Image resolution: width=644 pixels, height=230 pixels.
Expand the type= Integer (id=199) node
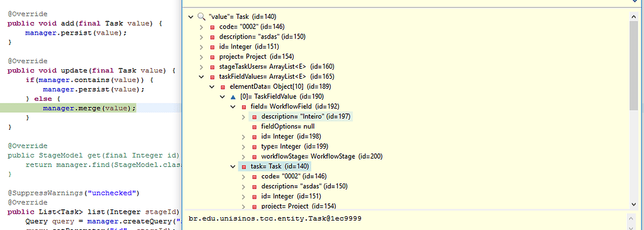243,146
